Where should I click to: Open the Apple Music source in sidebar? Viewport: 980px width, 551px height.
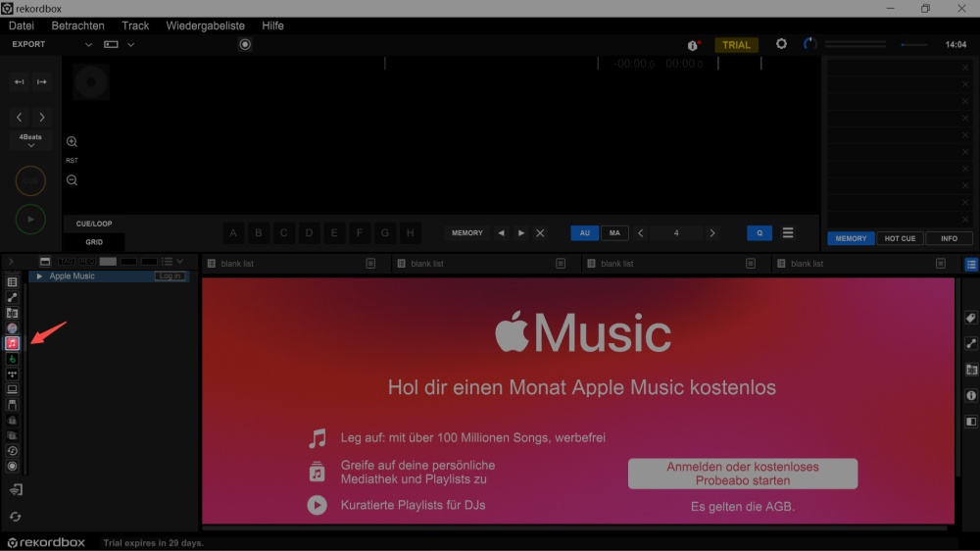12,343
